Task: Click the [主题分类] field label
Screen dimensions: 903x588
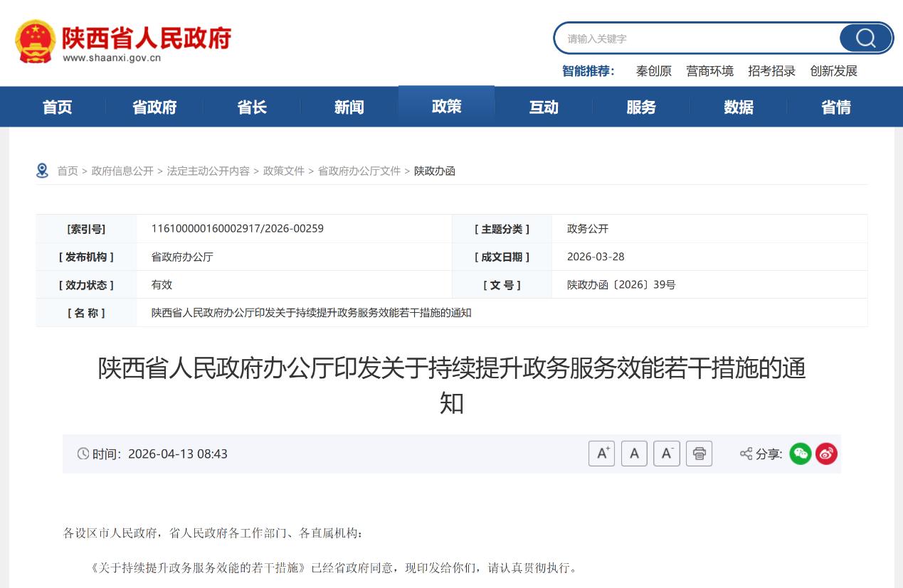Action: pos(502,229)
